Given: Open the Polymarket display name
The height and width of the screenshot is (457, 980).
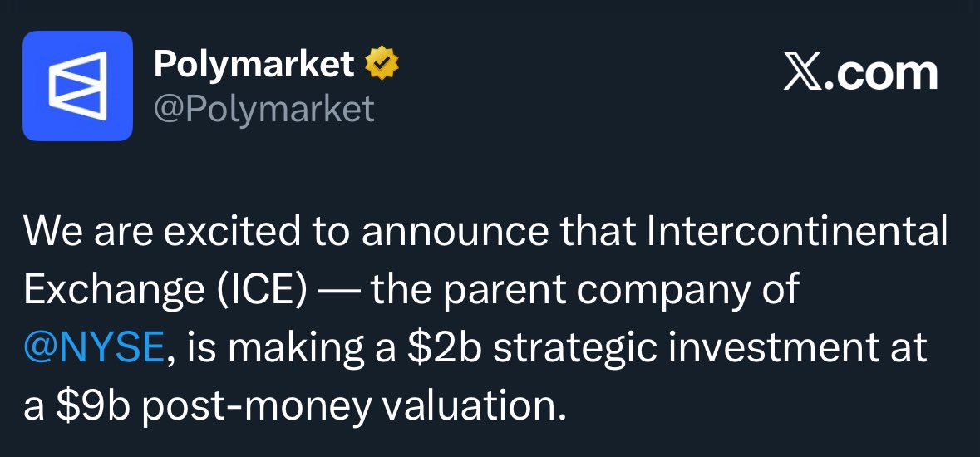Looking at the screenshot, I should (x=254, y=65).
